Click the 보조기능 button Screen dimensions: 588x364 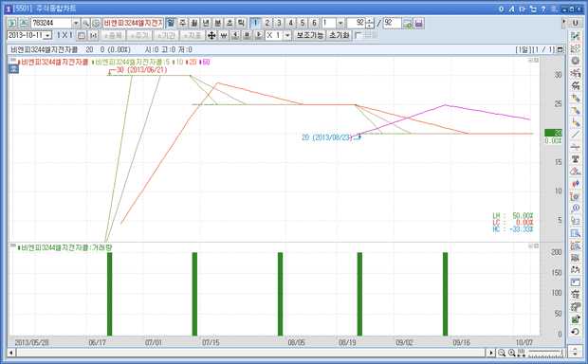[310, 36]
